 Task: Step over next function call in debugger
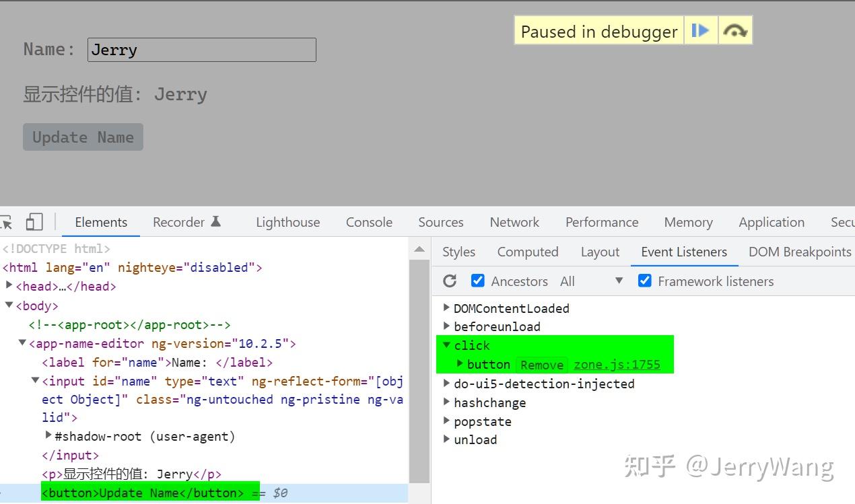pyautogui.click(x=734, y=30)
